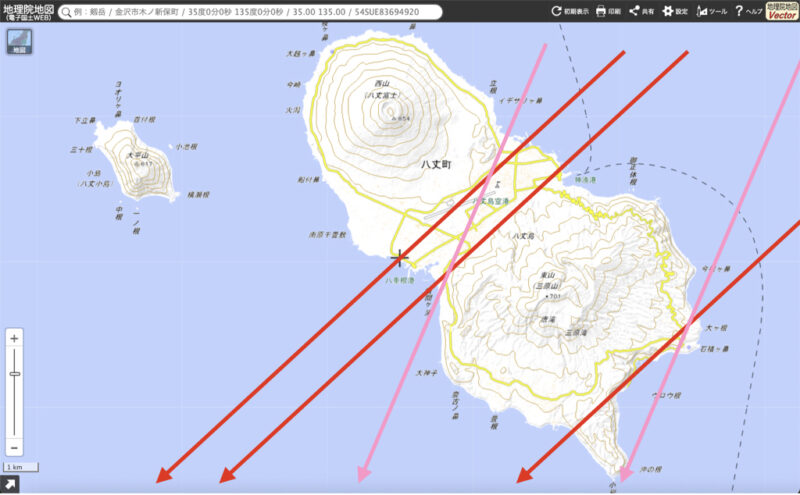Zoom in with the plus button

14,338
